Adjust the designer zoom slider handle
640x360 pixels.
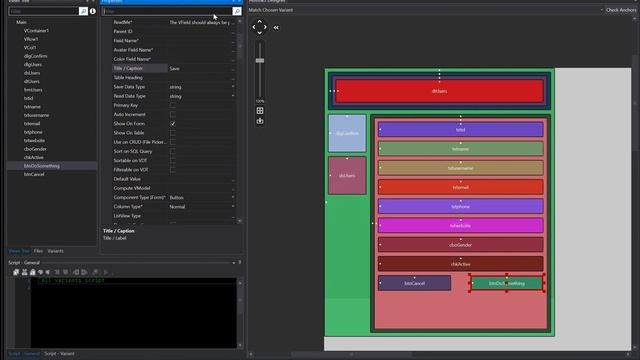point(260,60)
